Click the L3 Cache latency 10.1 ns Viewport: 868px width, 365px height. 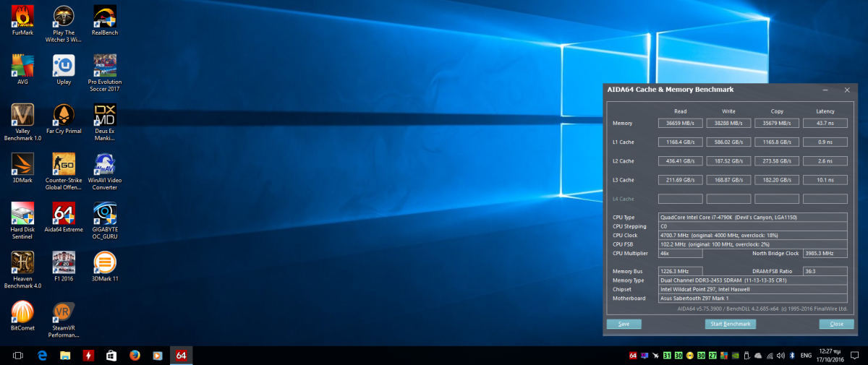click(x=825, y=179)
